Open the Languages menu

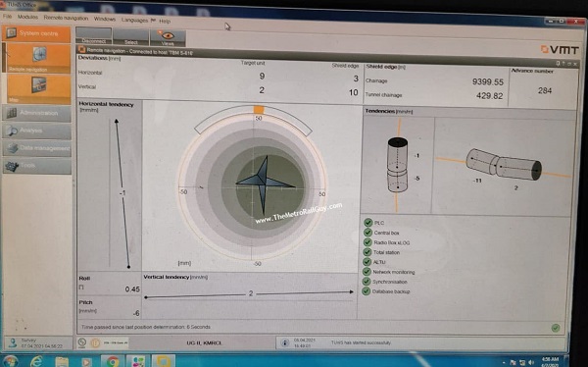pyautogui.click(x=134, y=20)
